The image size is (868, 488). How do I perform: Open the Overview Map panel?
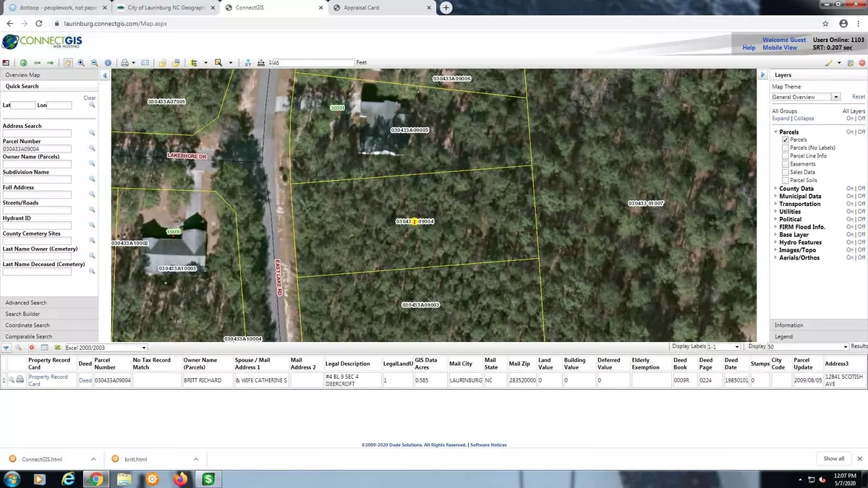pyautogui.click(x=49, y=75)
